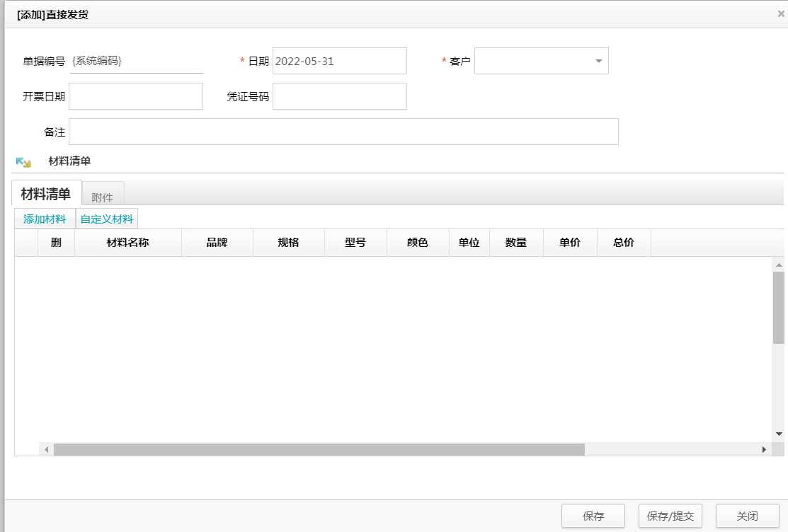788x532 pixels.
Task: Focus the 开票日期 input field
Action: coord(135,96)
